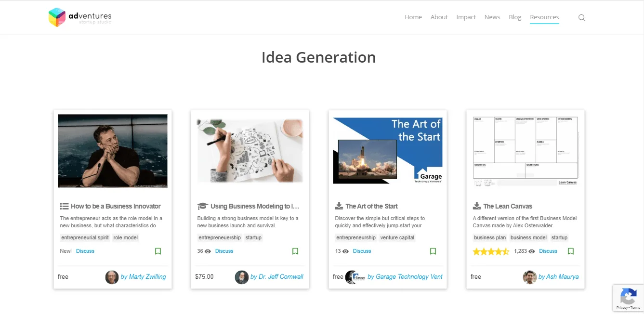This screenshot has height=314, width=644.
Task: Select the business plan tag
Action: coord(490,237)
